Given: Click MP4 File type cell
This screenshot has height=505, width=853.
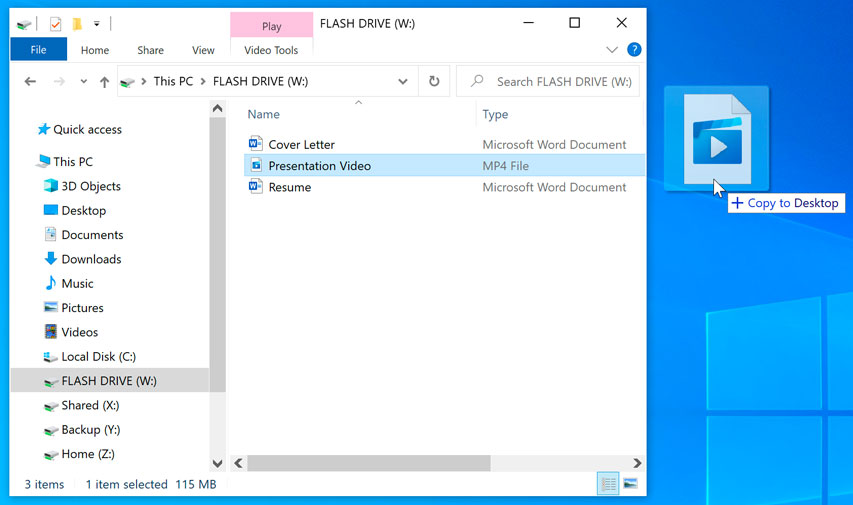Looking at the screenshot, I should tap(505, 166).
